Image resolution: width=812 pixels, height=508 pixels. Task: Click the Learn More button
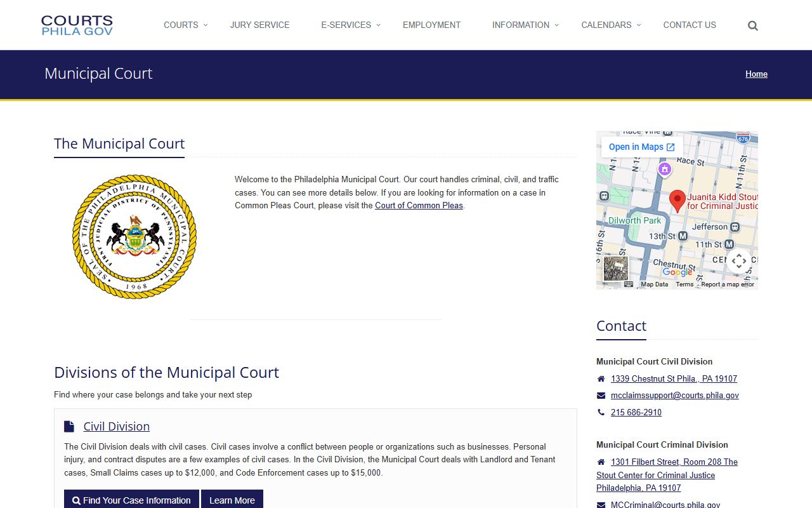click(x=232, y=500)
